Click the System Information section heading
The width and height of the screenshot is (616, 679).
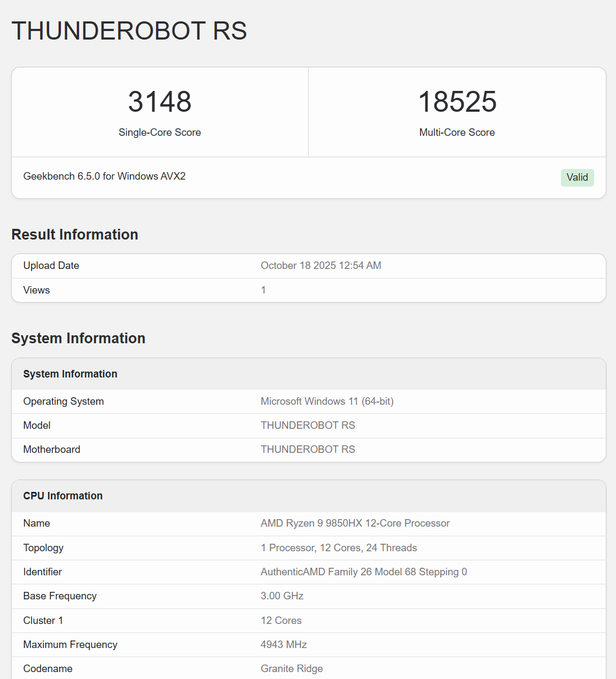click(x=78, y=338)
